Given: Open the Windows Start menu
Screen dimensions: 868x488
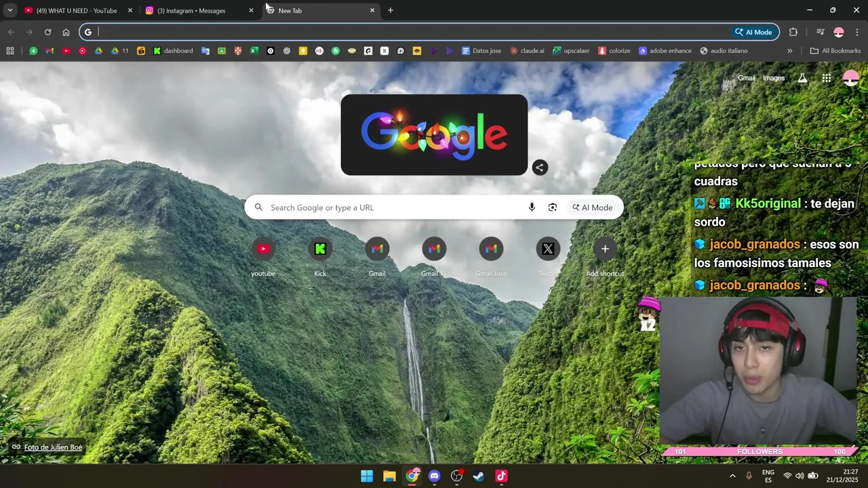Looking at the screenshot, I should pos(367,476).
